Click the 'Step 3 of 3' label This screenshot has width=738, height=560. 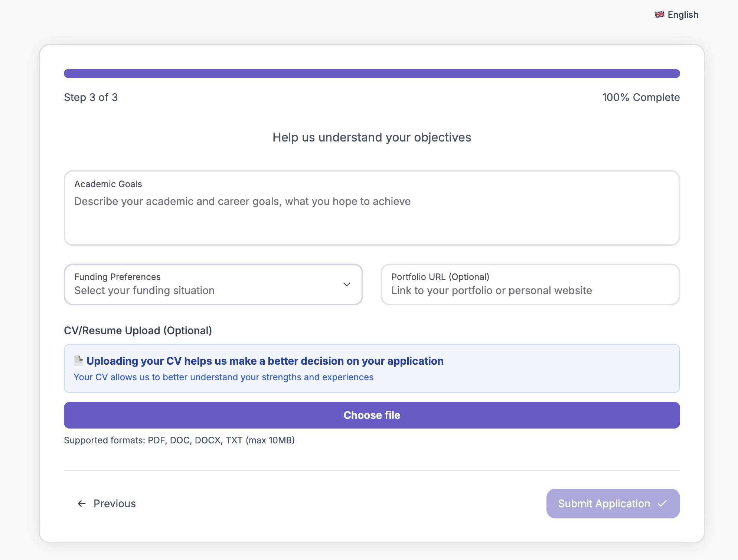[90, 97]
